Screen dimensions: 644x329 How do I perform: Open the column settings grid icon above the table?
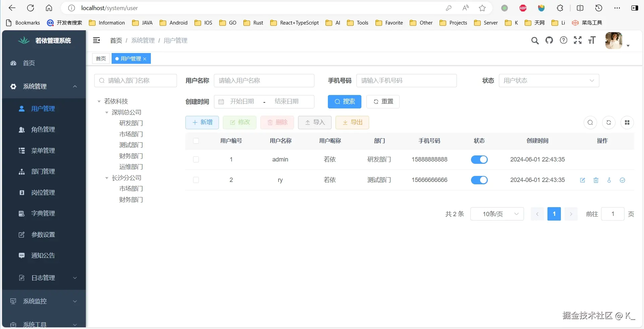coord(628,123)
